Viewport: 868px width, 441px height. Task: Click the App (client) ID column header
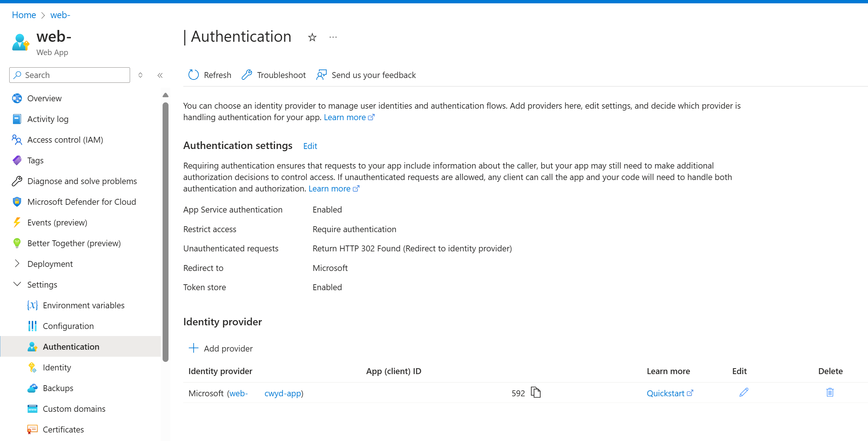pos(394,371)
